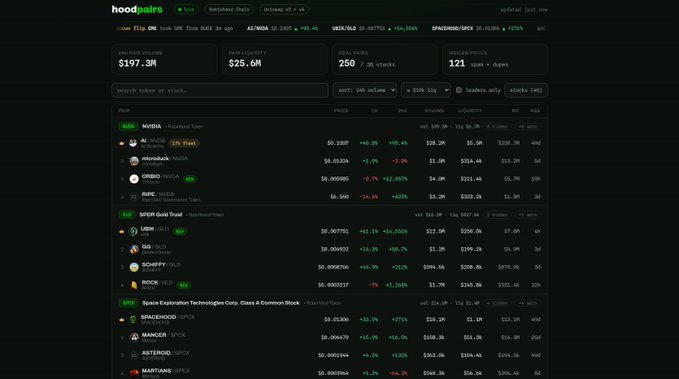Click the ROCK token avatar
This screenshot has height=379, width=679.
point(134,285)
